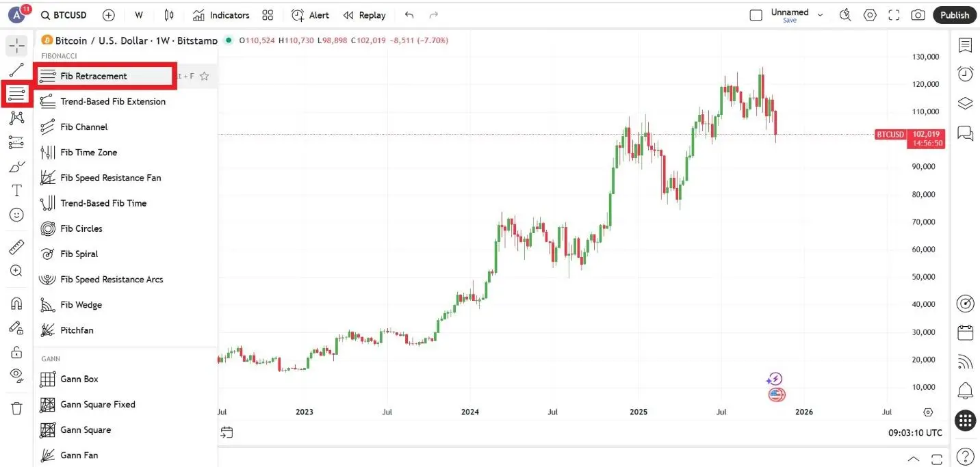The width and height of the screenshot is (980, 467).
Task: Select the ruler measure tool
Action: pos(16,247)
